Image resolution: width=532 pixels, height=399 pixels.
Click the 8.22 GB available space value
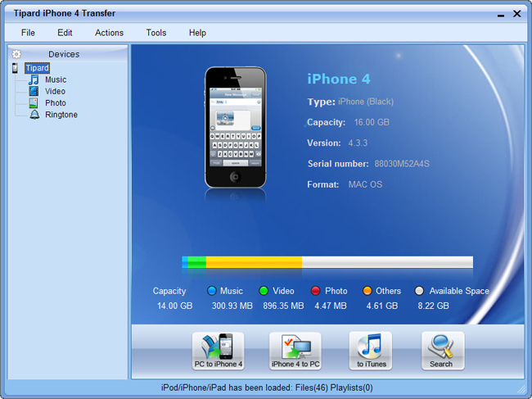[433, 306]
